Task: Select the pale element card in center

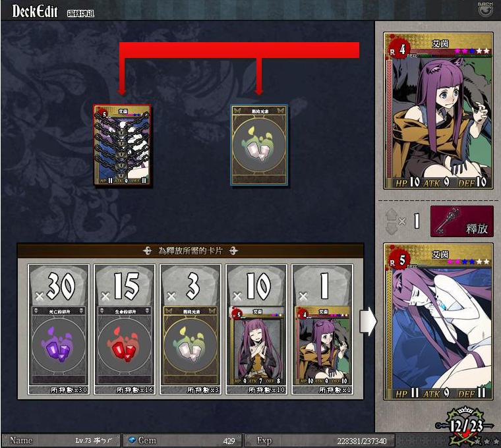Action: point(259,146)
